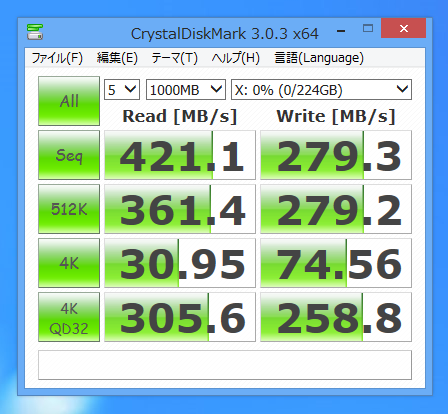This screenshot has width=448, height=414.
Task: Open the 言語(Language) menu
Action: [x=319, y=58]
